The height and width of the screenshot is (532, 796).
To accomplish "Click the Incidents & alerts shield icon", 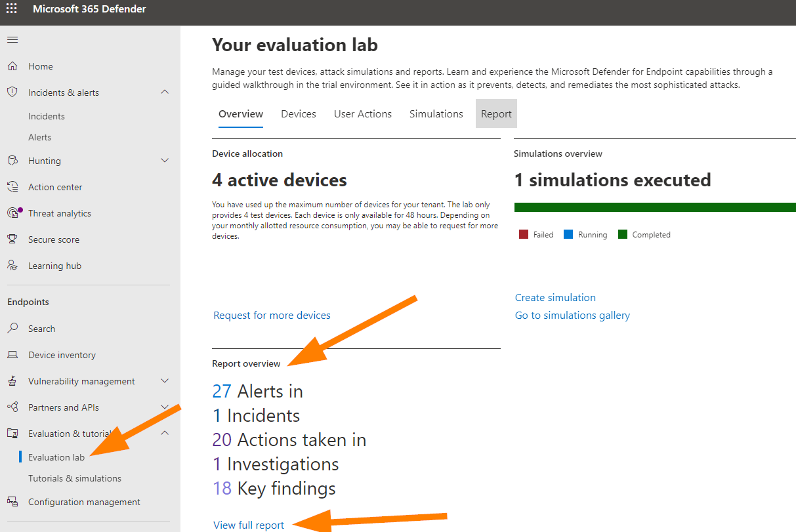I will click(x=12, y=92).
